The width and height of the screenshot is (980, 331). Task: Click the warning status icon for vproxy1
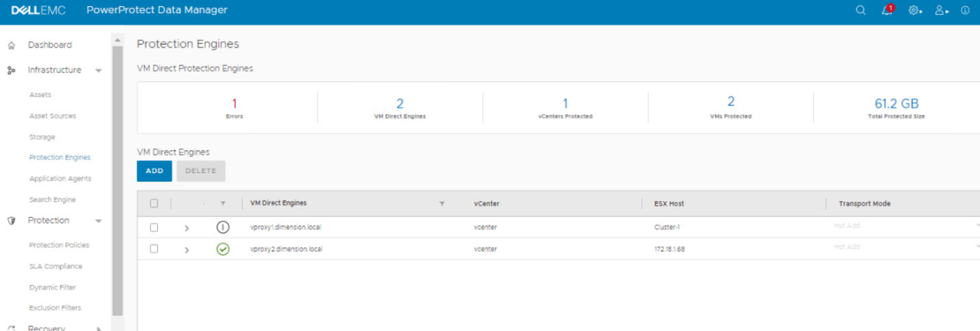(223, 228)
